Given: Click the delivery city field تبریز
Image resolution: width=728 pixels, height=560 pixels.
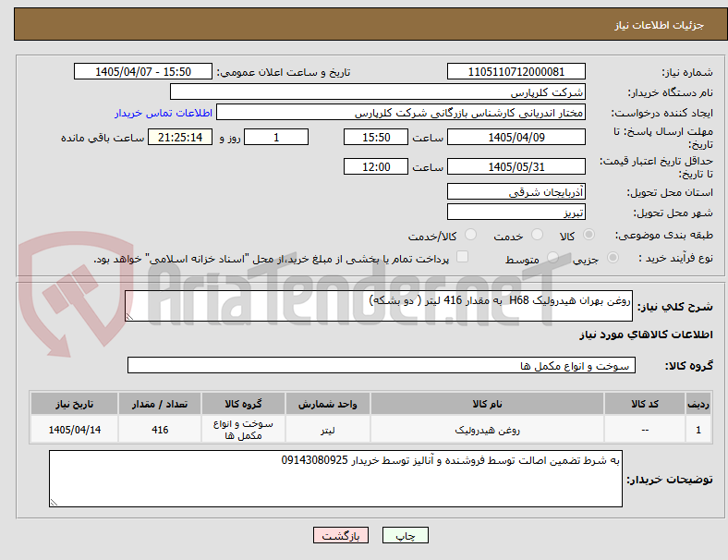Looking at the screenshot, I should (516, 213).
